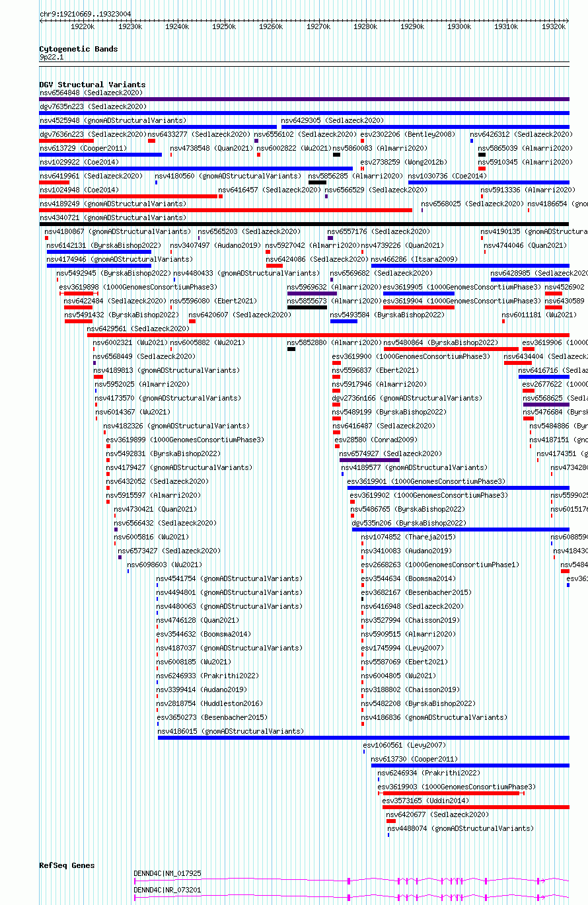Click variant nsv466286 (Itsara2009)
Image resolution: width=588 pixels, height=905 pixels.
point(414,259)
